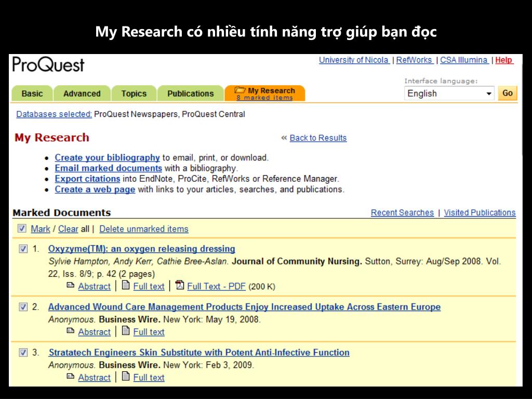Click Export citations link
Screen dimensions: 532x399
87,179
